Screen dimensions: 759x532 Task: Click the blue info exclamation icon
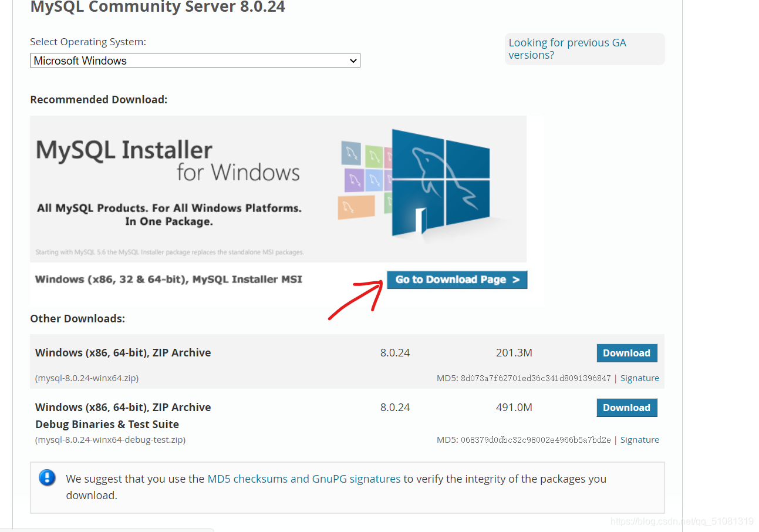click(x=47, y=477)
